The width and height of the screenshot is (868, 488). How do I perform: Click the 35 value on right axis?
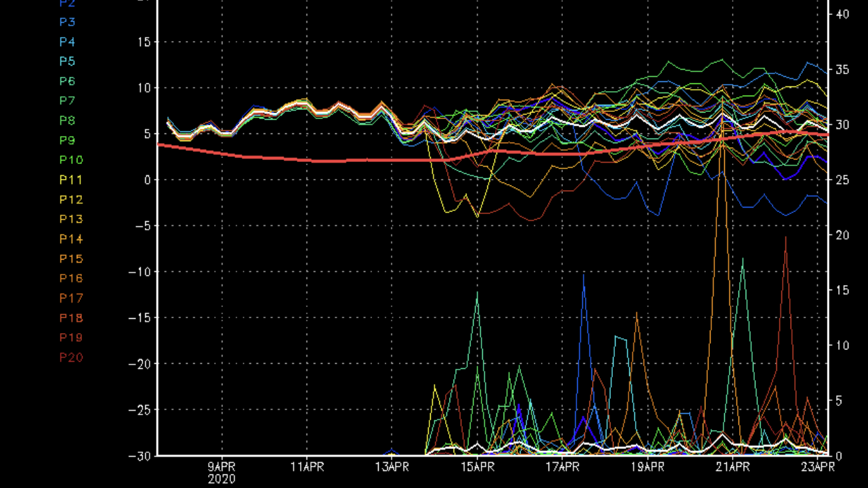[x=843, y=69]
